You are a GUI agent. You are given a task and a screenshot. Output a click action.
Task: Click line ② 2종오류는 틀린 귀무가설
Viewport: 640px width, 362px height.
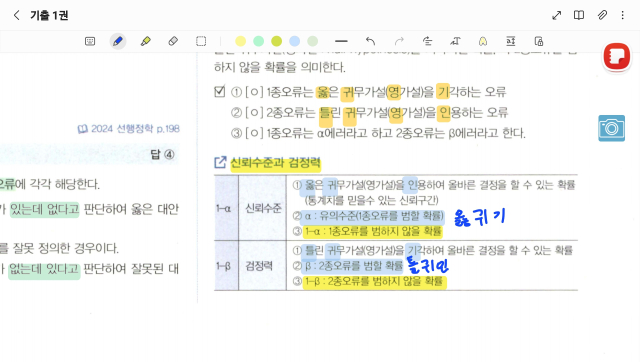point(369,112)
